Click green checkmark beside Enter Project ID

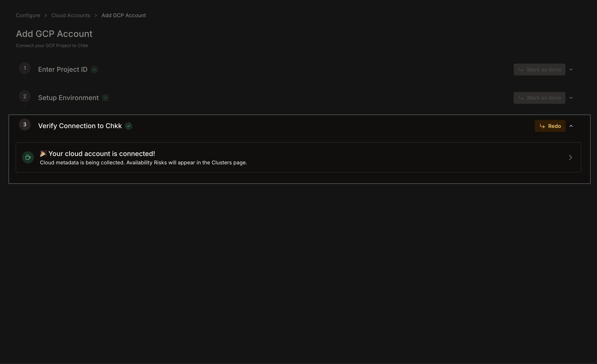pos(94,70)
